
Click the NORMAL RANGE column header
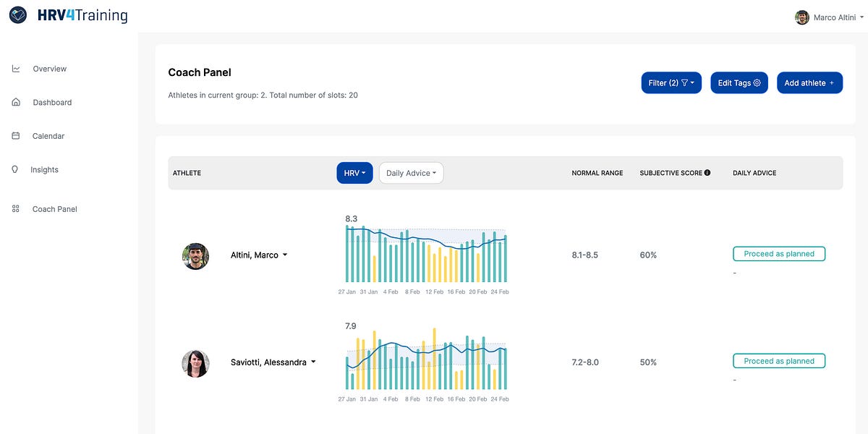[597, 173]
